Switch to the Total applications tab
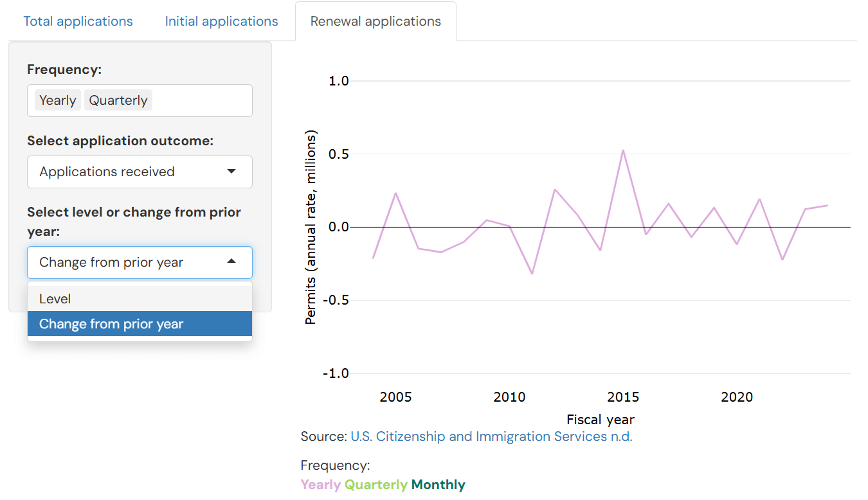 [x=78, y=21]
